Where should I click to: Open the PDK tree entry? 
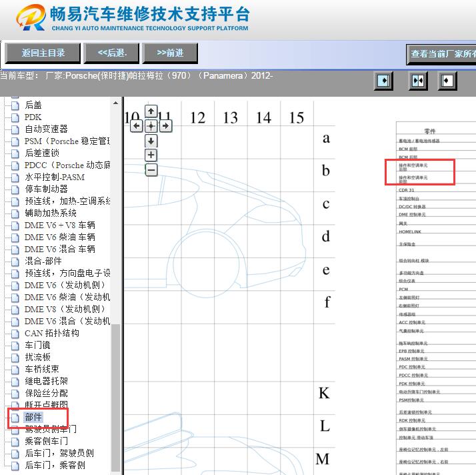tap(33, 117)
